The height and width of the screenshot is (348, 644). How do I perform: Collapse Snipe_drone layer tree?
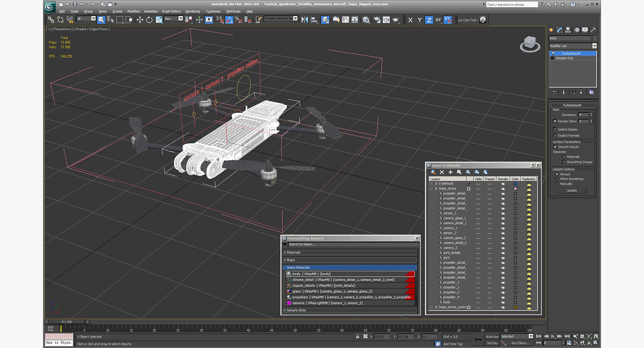(432, 188)
